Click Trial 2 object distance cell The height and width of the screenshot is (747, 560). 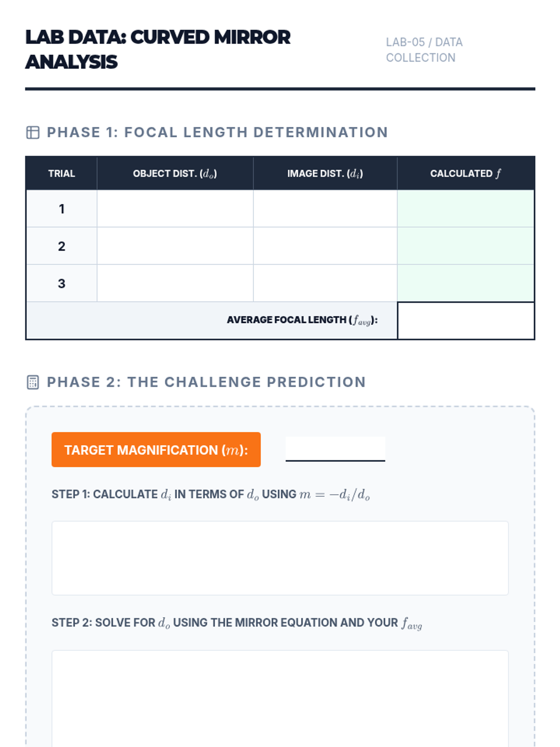pos(175,246)
